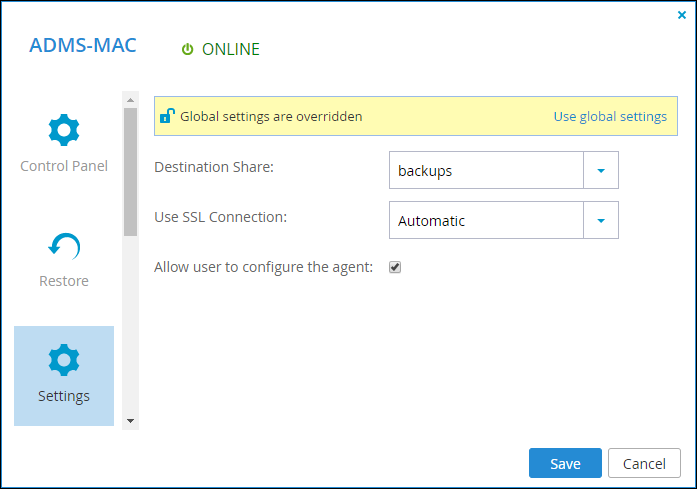
Task: Toggle Allow user to configure the agent
Action: click(395, 267)
